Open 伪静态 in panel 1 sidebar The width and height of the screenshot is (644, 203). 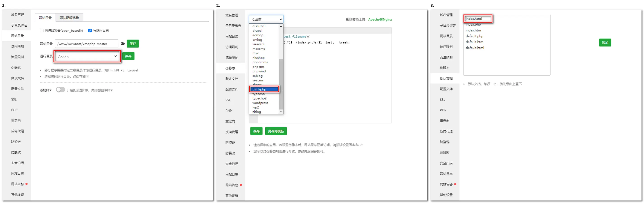[x=16, y=67]
